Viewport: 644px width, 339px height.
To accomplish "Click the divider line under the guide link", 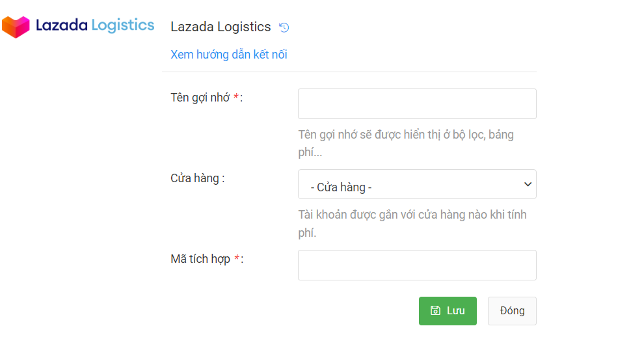I will point(349,72).
